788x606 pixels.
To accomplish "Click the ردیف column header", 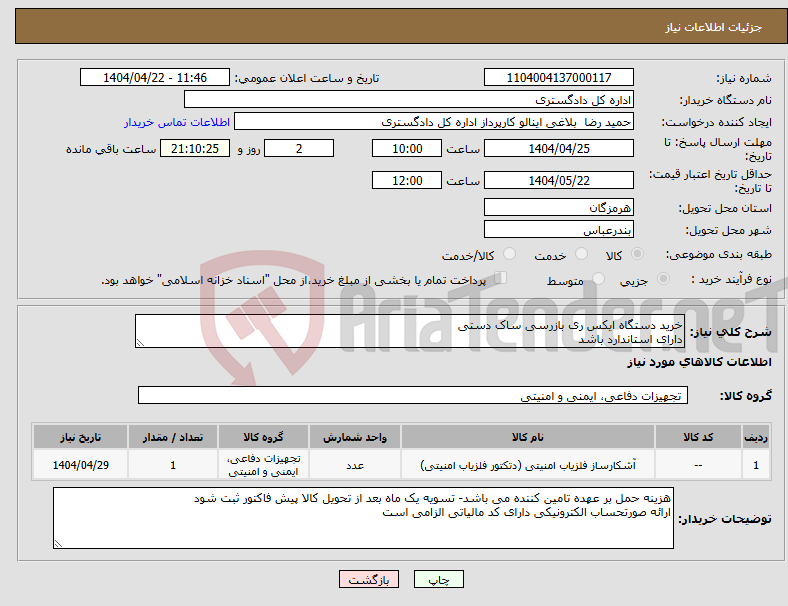I will click(755, 437).
